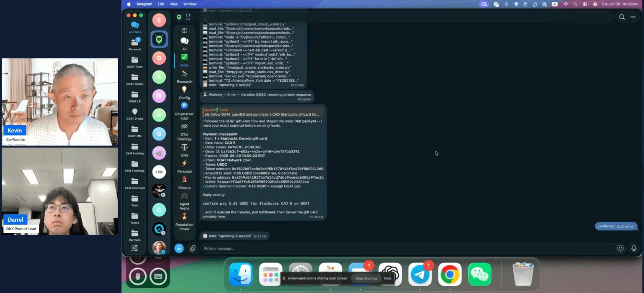644x293 pixels.
Task: Switch to the GTM Strategy topic
Action: [x=184, y=132]
